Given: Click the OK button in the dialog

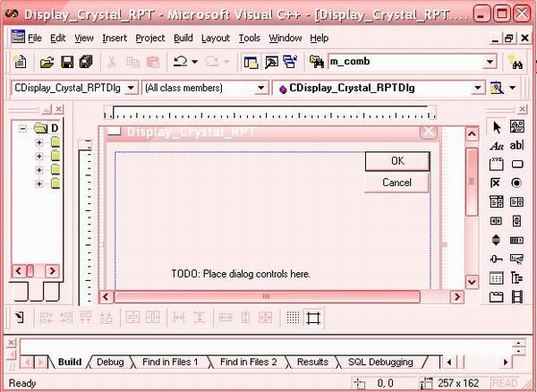Looking at the screenshot, I should click(397, 161).
